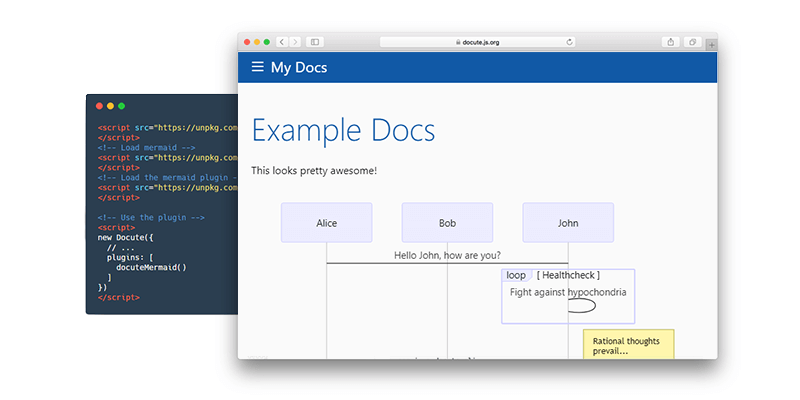Click the Example Docs heading
Screen dimensions: 800x400
coord(343,131)
